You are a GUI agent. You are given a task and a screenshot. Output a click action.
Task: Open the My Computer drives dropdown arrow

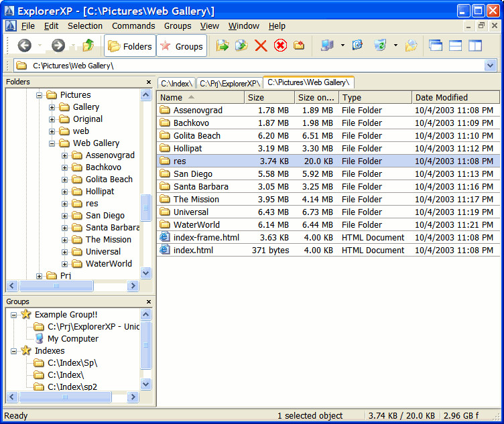point(342,46)
